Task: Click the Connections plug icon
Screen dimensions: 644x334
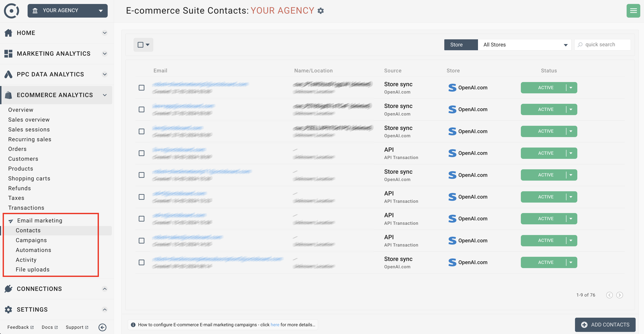Action: click(8, 289)
